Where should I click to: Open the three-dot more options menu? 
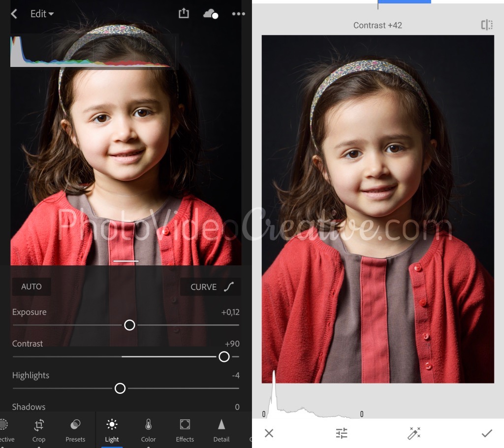(239, 14)
